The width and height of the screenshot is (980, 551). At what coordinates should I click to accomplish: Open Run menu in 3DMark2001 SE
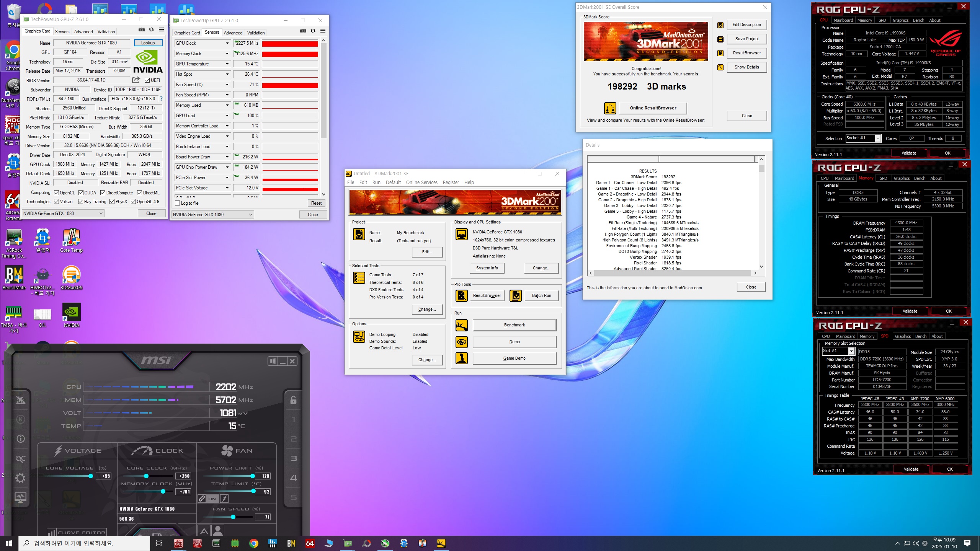pyautogui.click(x=376, y=183)
